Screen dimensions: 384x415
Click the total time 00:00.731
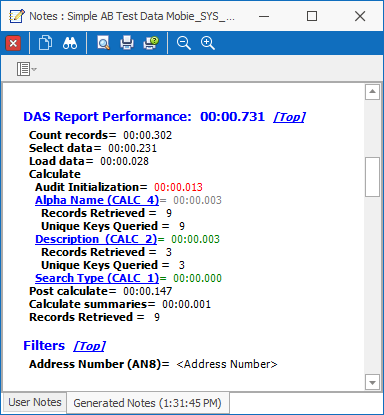tap(232, 117)
